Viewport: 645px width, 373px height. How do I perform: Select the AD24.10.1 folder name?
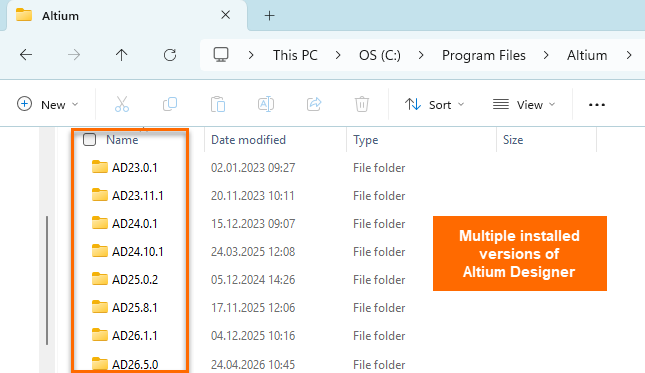138,252
